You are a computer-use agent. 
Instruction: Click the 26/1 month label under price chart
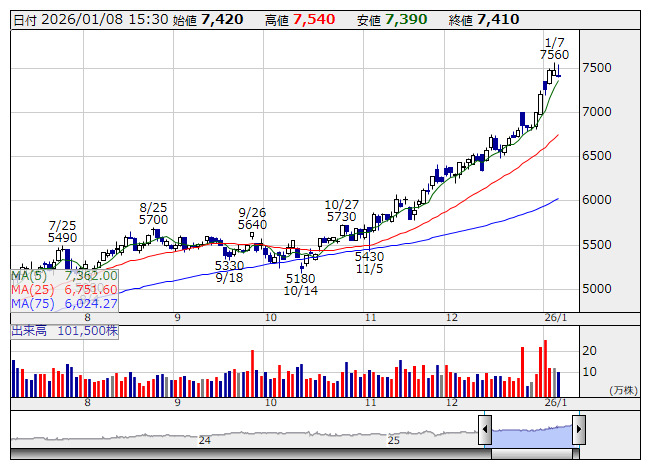556,318
